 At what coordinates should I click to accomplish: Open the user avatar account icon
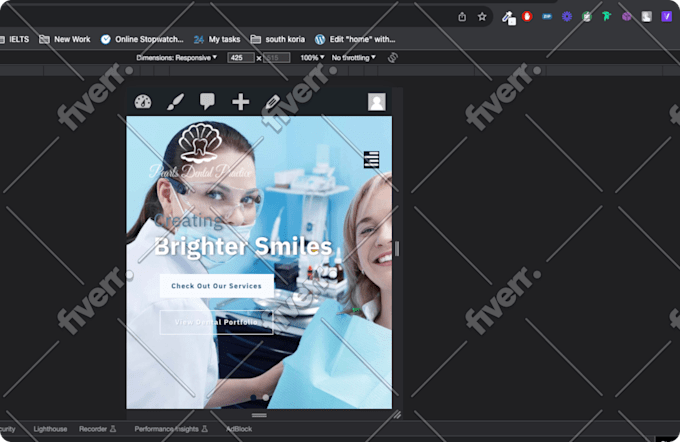[376, 102]
